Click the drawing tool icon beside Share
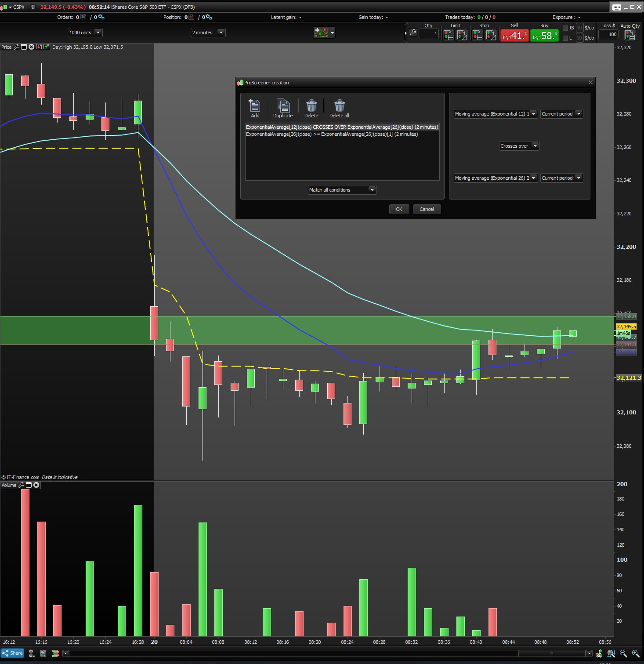The height and width of the screenshot is (664, 644). (x=32, y=653)
